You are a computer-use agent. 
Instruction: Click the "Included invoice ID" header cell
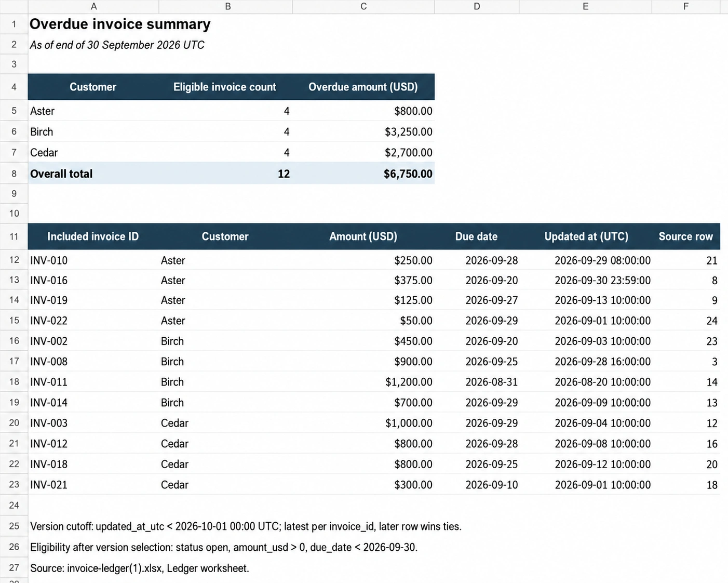click(93, 236)
